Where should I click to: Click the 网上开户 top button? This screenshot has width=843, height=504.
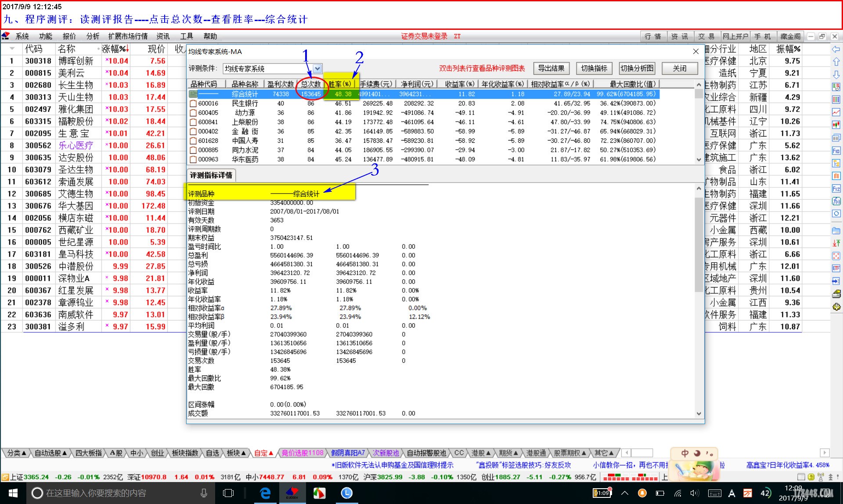tap(735, 36)
